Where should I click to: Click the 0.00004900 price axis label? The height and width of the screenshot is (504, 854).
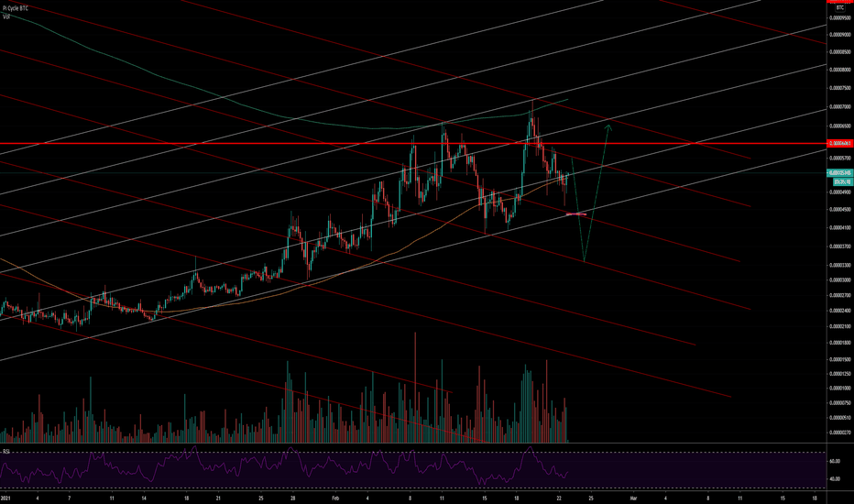pos(840,192)
